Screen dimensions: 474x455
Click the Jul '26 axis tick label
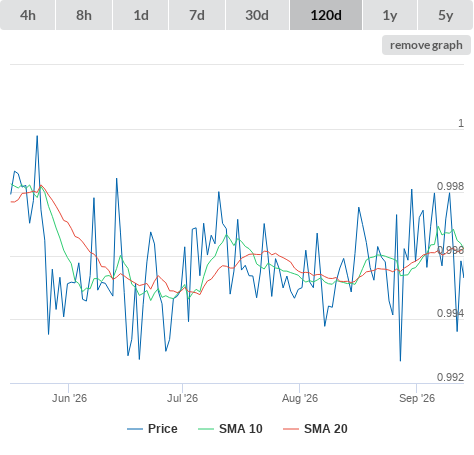(182, 398)
